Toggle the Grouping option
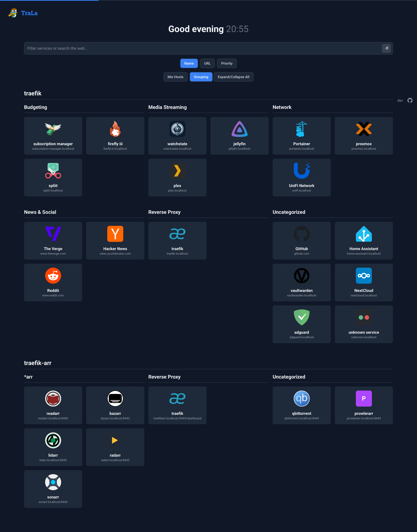Screen dimensions: 417x532 coord(201,77)
